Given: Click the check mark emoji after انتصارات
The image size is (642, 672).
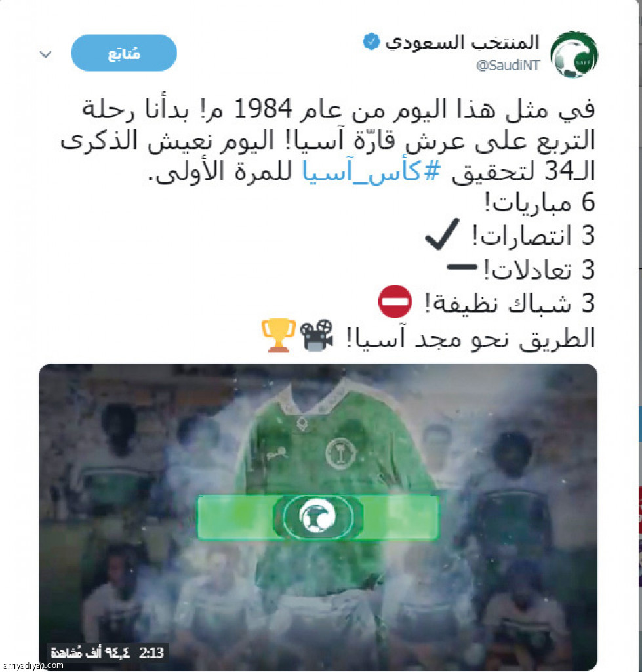Looking at the screenshot, I should click(443, 234).
